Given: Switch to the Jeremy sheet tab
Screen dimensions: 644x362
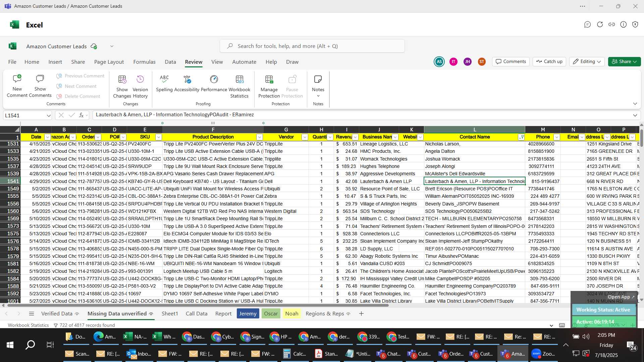Looking at the screenshot, I should (248, 314).
